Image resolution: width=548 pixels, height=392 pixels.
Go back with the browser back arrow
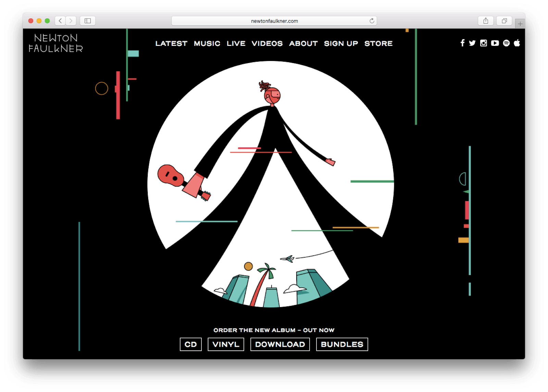(x=60, y=21)
